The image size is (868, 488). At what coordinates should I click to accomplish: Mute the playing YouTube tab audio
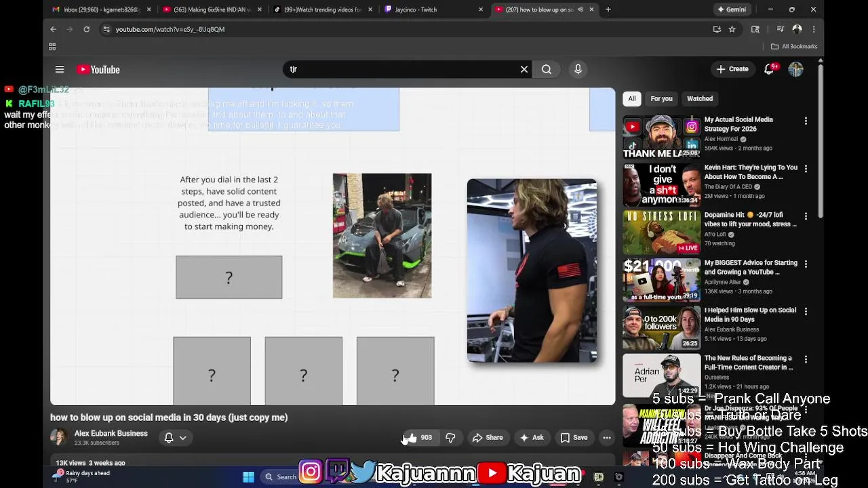tap(580, 9)
